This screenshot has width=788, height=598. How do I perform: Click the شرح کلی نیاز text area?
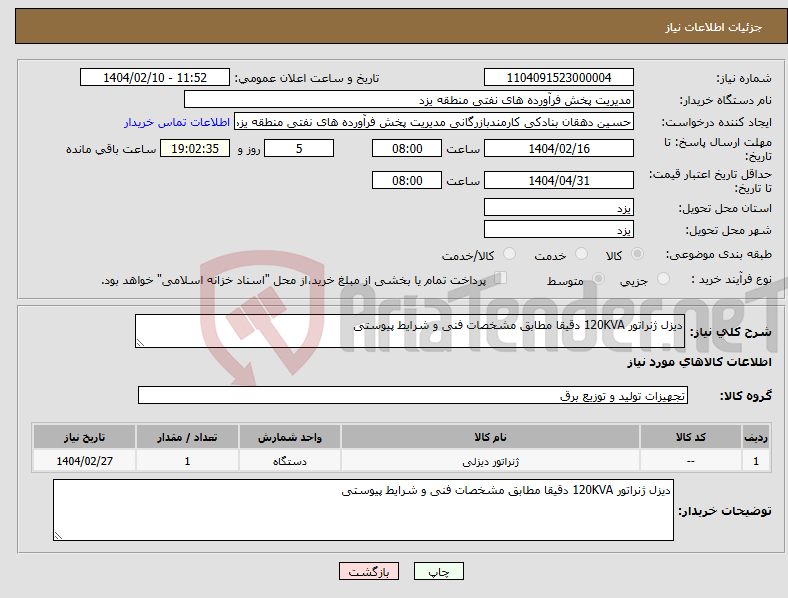410,331
